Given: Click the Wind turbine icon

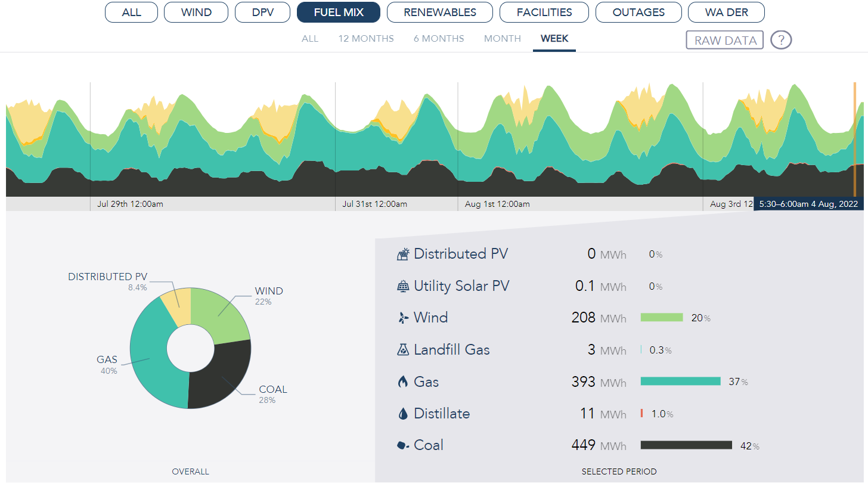Looking at the screenshot, I should coord(403,317).
